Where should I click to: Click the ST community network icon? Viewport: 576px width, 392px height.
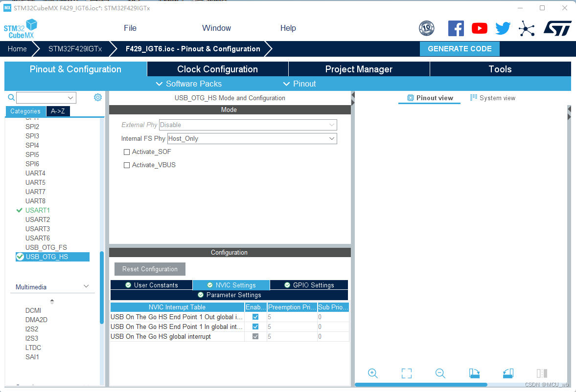[527, 29]
